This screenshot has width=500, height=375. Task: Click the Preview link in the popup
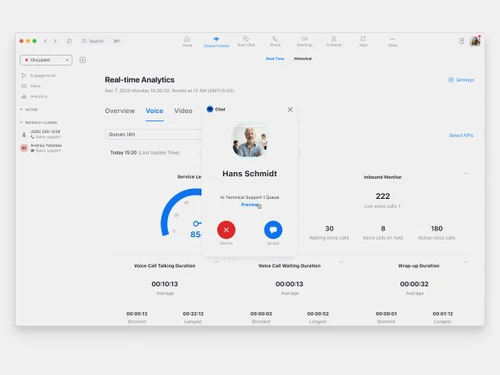pos(250,205)
